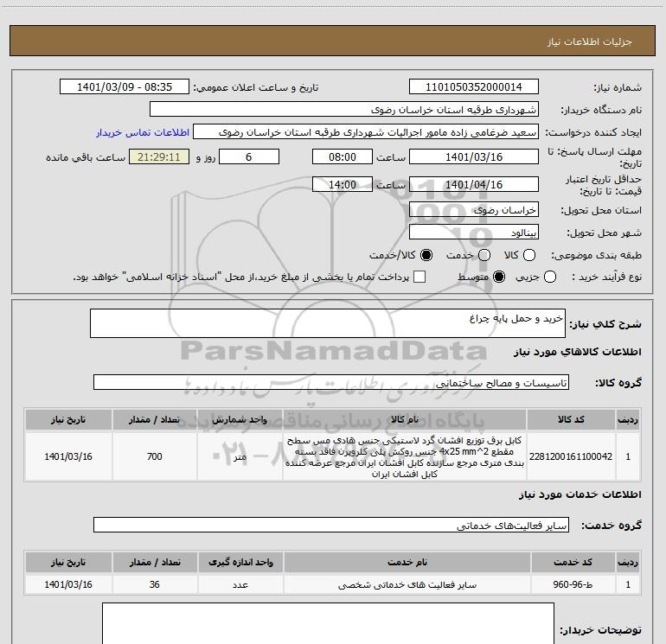This screenshot has width=666, height=644.
Task: Click the quantity cell 700
Action: click(155, 456)
